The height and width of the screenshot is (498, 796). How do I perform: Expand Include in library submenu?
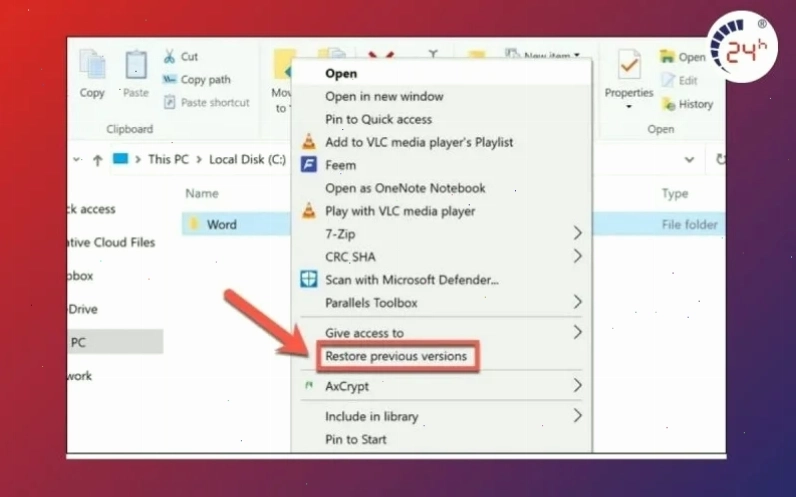point(441,416)
